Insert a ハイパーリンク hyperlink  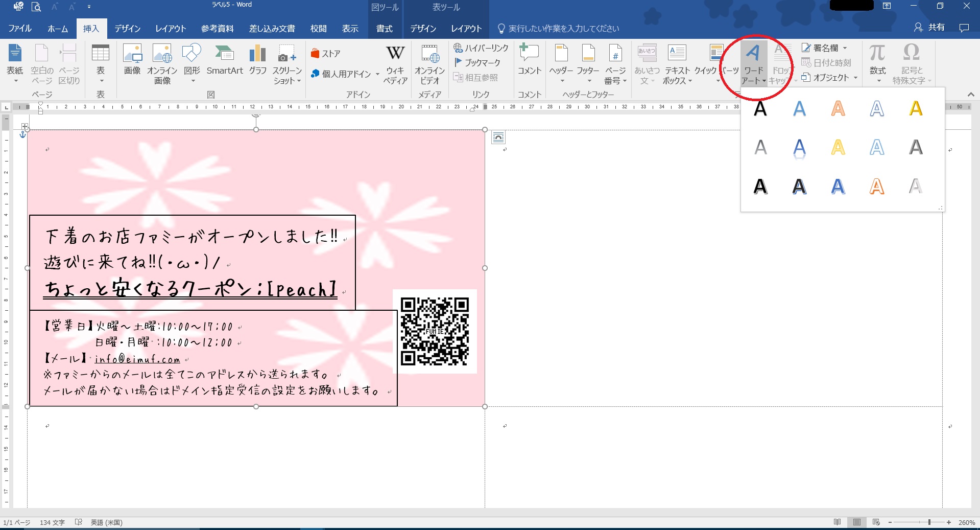click(481, 48)
